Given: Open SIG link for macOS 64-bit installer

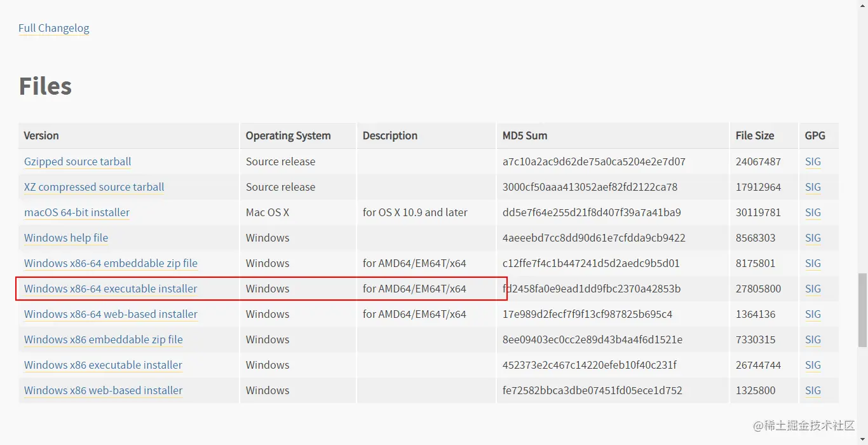Looking at the screenshot, I should (813, 212).
